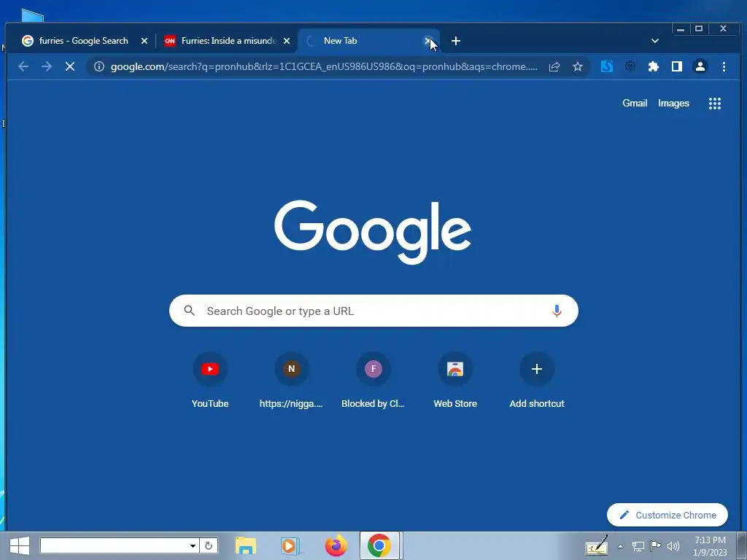Select the New Tab tab
Viewport: 747px width, 560px height.
click(x=368, y=41)
